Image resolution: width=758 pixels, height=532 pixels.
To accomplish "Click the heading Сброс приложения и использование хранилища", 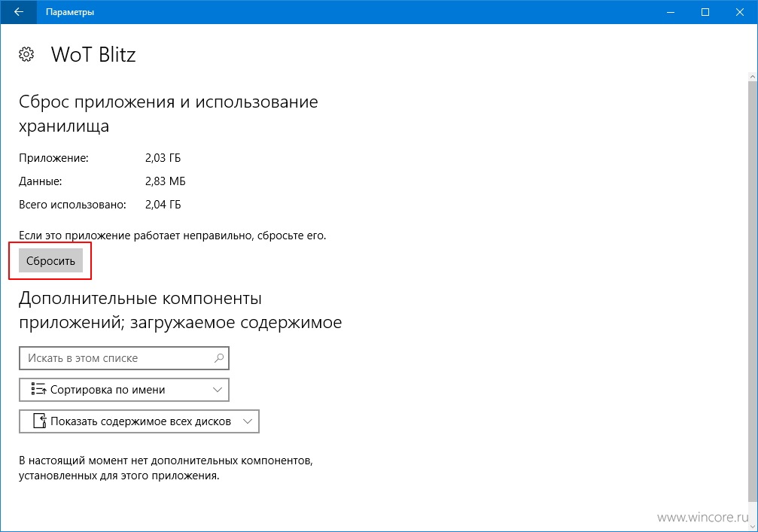I will pos(168,114).
